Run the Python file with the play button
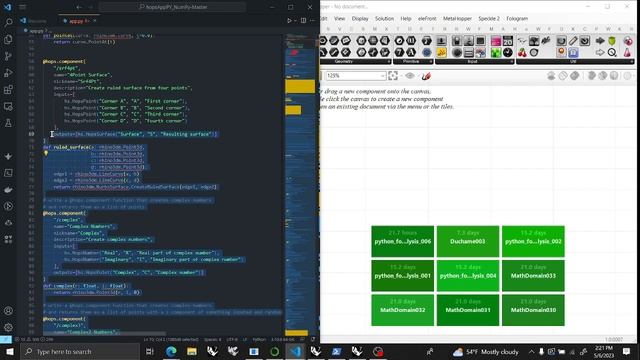640x360 pixels. point(289,20)
